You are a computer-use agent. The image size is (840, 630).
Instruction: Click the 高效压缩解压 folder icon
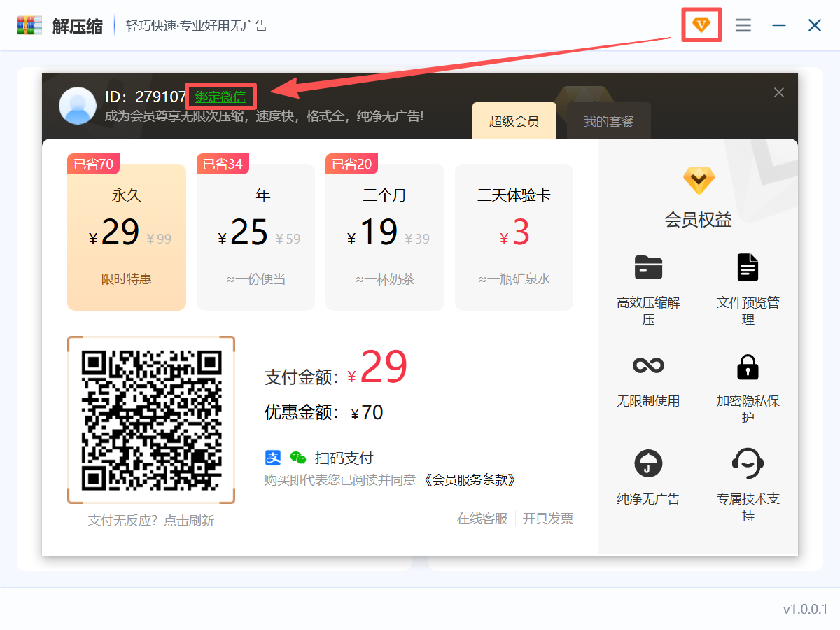coord(648,267)
